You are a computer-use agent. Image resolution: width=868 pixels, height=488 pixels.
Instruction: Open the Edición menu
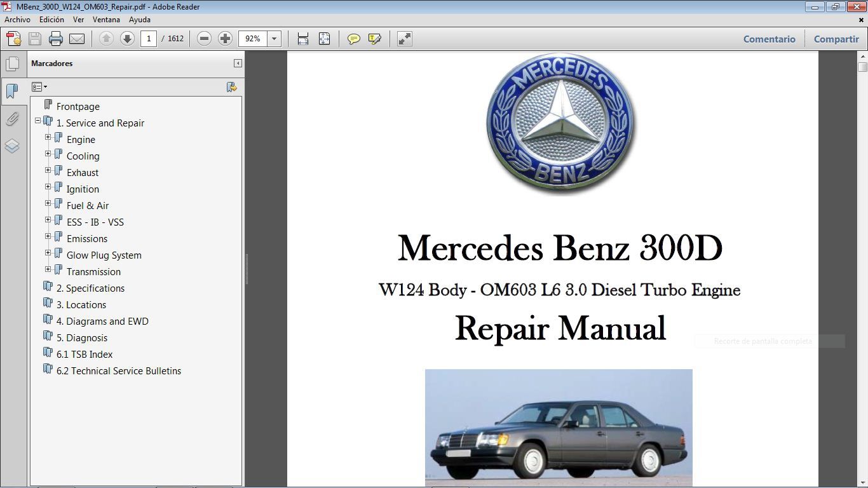[x=51, y=20]
